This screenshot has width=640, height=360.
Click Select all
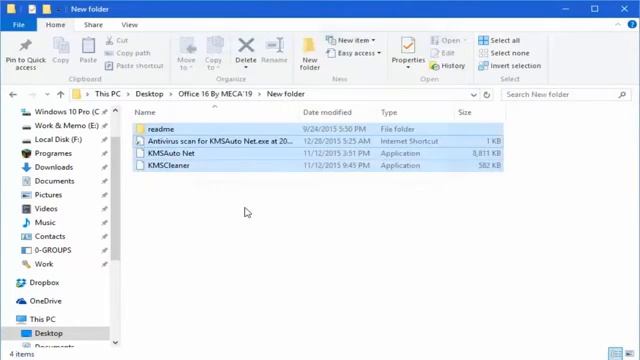pos(499,40)
